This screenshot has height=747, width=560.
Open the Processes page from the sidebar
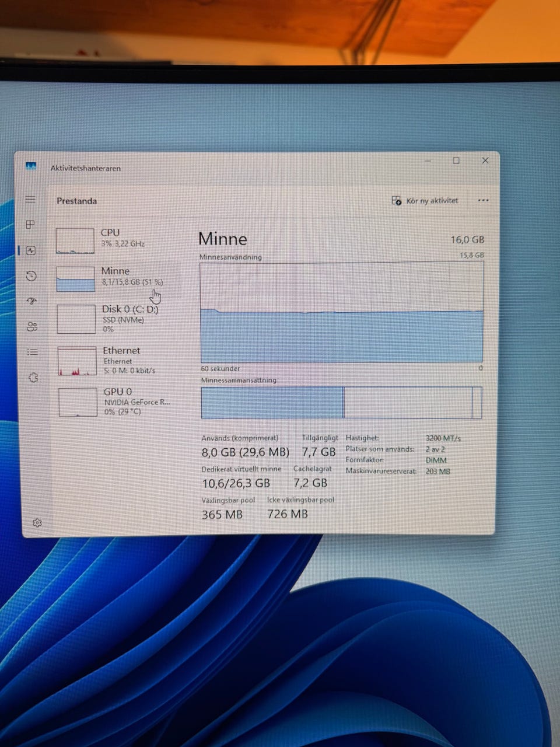(x=30, y=225)
